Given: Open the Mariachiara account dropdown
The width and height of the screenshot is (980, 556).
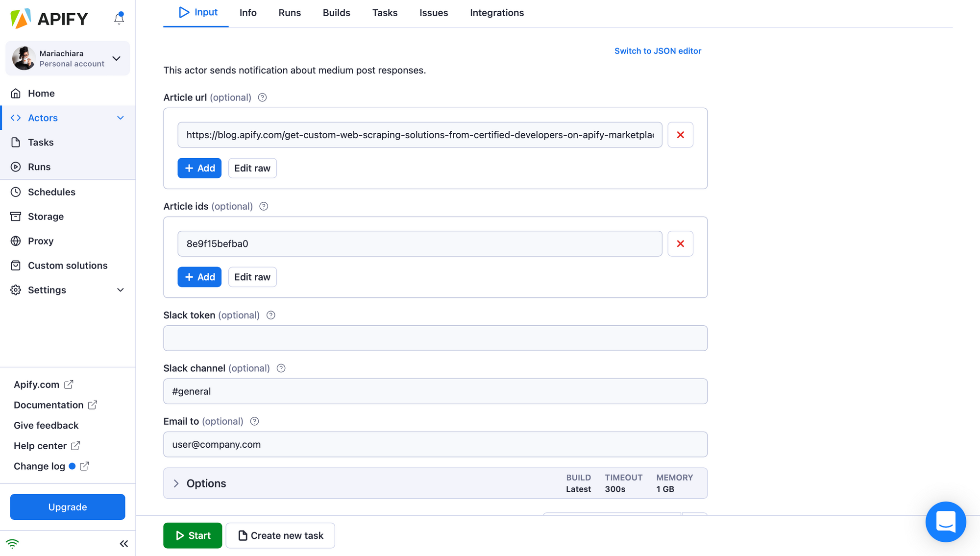Looking at the screenshot, I should click(117, 58).
